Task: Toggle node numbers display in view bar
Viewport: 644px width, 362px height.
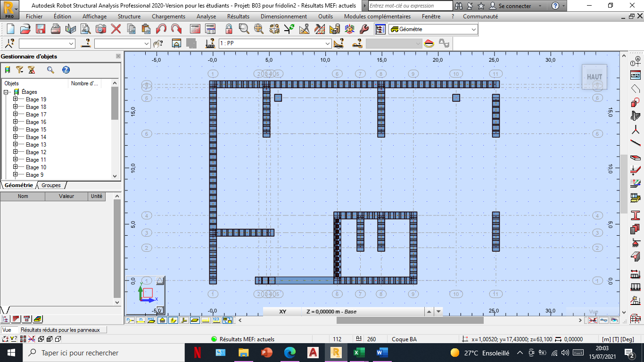Action: coord(130,320)
